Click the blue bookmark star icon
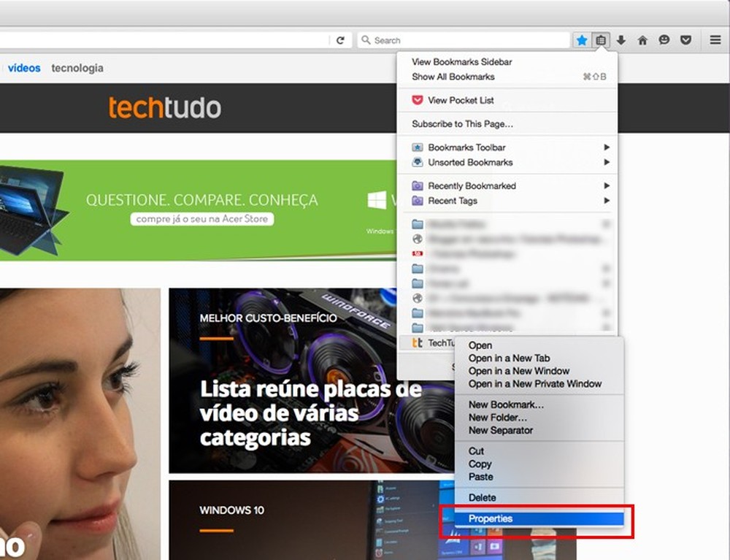 tap(582, 40)
